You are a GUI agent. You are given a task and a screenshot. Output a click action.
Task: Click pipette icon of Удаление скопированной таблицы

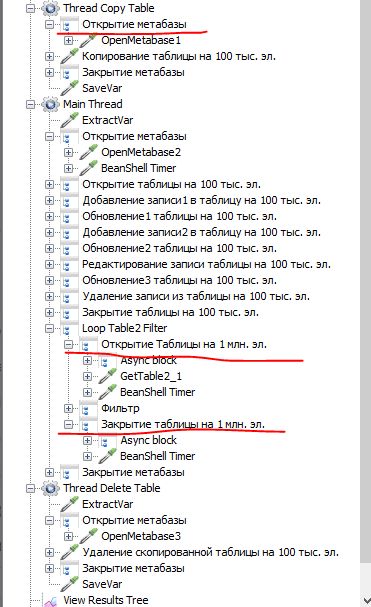click(x=69, y=552)
